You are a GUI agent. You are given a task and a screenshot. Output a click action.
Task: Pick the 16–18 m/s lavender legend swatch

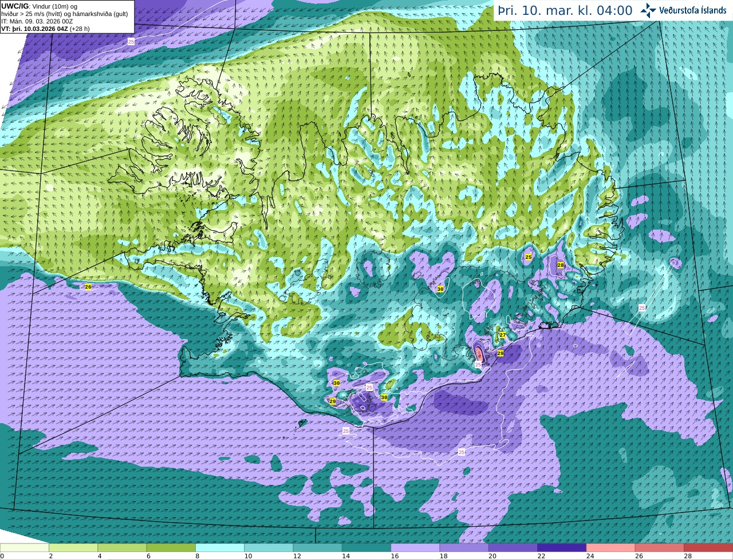pyautogui.click(x=415, y=548)
